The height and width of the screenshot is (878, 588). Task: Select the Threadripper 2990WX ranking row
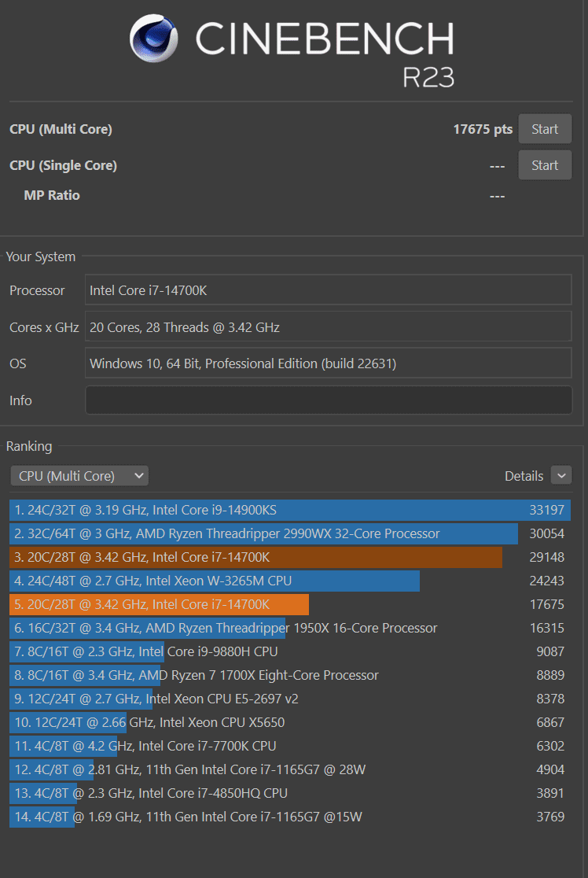point(290,533)
